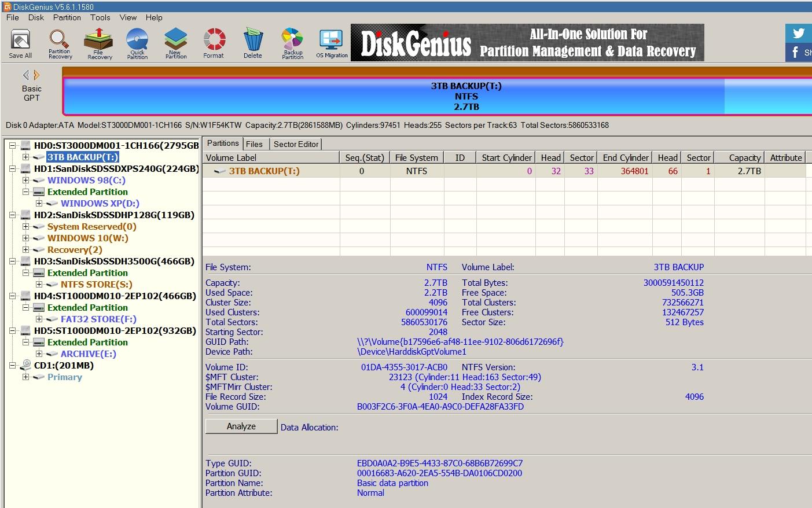Screen dimensions: 812x508
Task: Create a New Partition via toolbar
Action: [x=176, y=43]
